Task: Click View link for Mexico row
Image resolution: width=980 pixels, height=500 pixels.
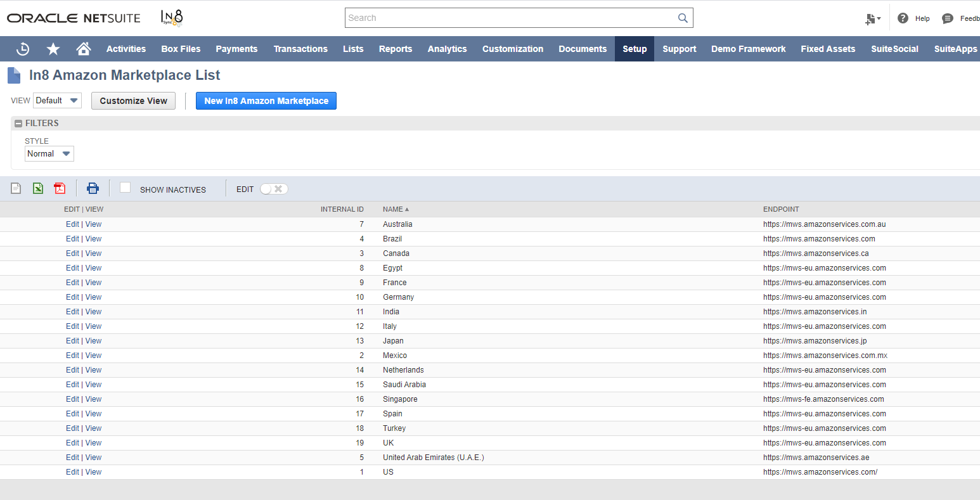Action: pos(94,356)
